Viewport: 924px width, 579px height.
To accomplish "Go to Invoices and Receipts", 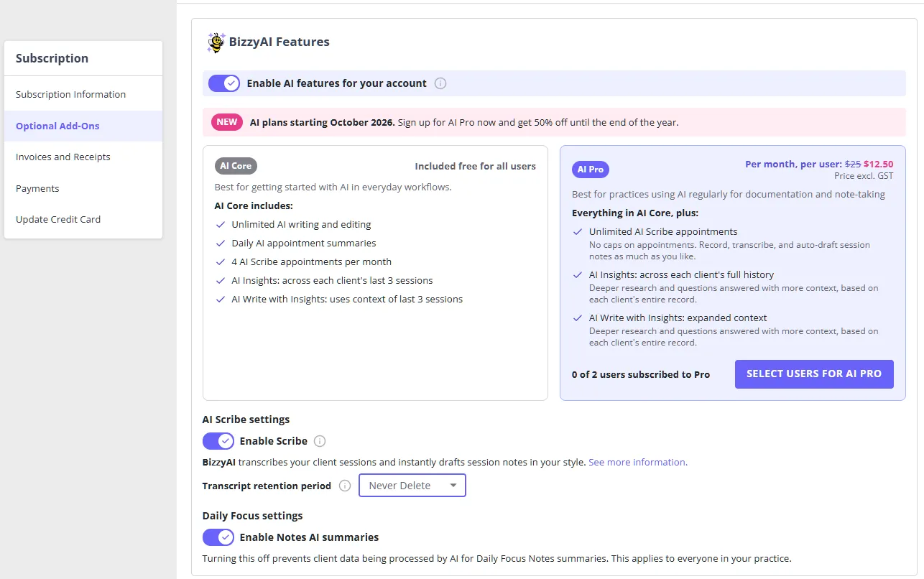I will pyautogui.click(x=83, y=157).
